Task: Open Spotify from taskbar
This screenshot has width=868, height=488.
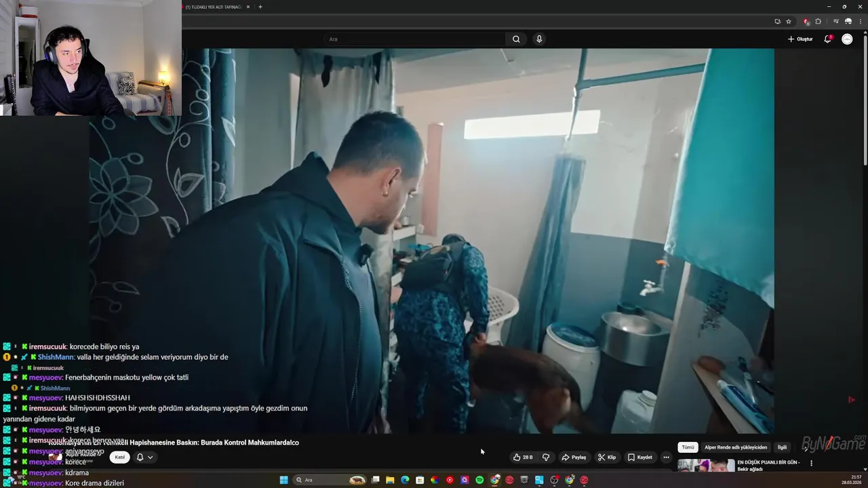Action: pos(479,480)
